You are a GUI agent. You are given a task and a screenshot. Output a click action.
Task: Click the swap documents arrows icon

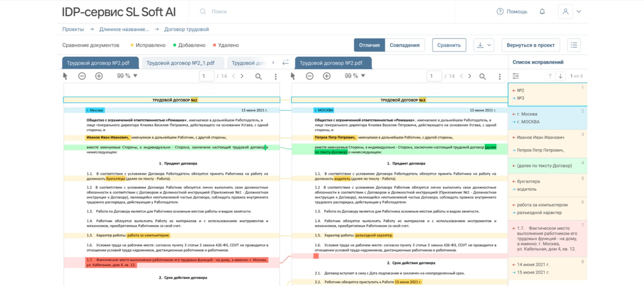pos(285,62)
